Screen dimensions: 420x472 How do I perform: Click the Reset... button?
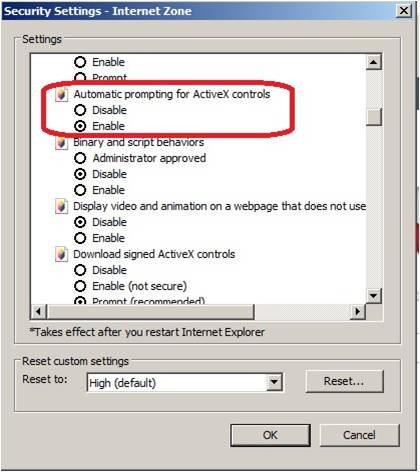(x=344, y=381)
